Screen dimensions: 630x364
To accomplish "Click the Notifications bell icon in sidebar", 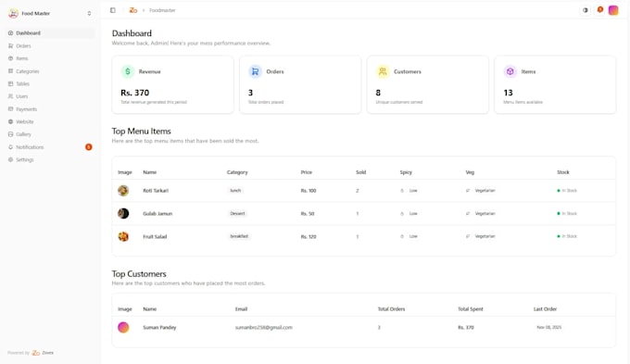I will tap(11, 147).
